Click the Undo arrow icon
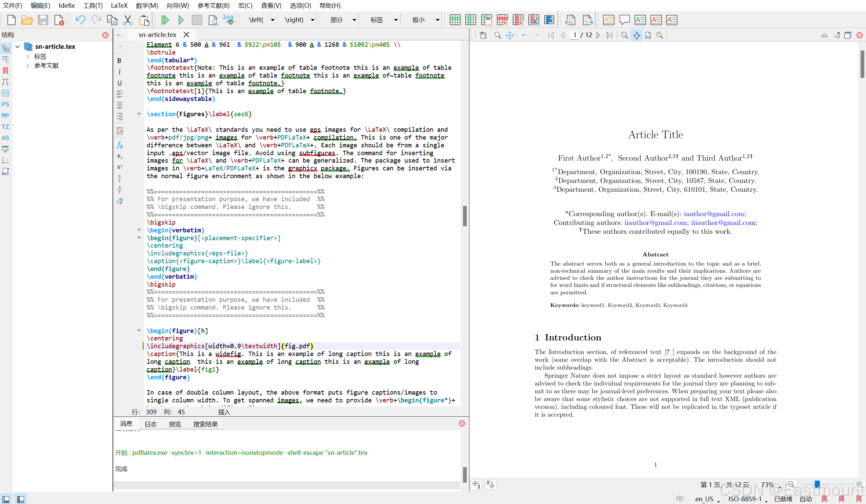This screenshot has width=866, height=504. [x=80, y=20]
